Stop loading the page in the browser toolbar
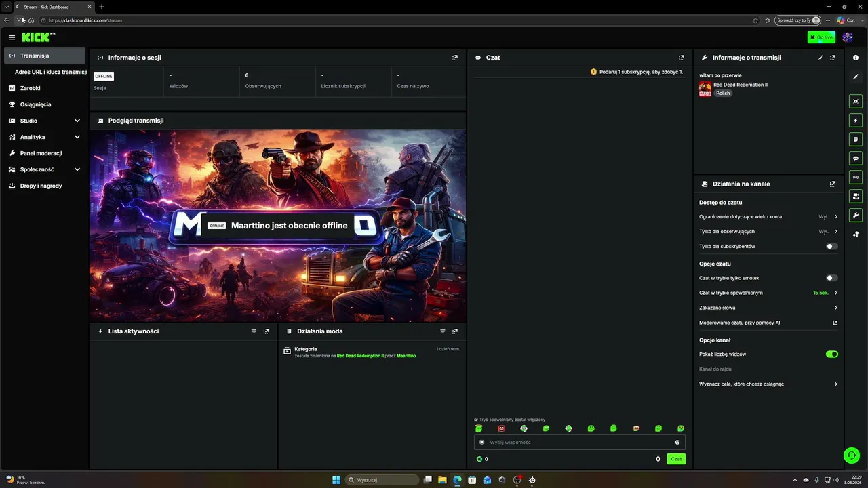 click(x=19, y=20)
